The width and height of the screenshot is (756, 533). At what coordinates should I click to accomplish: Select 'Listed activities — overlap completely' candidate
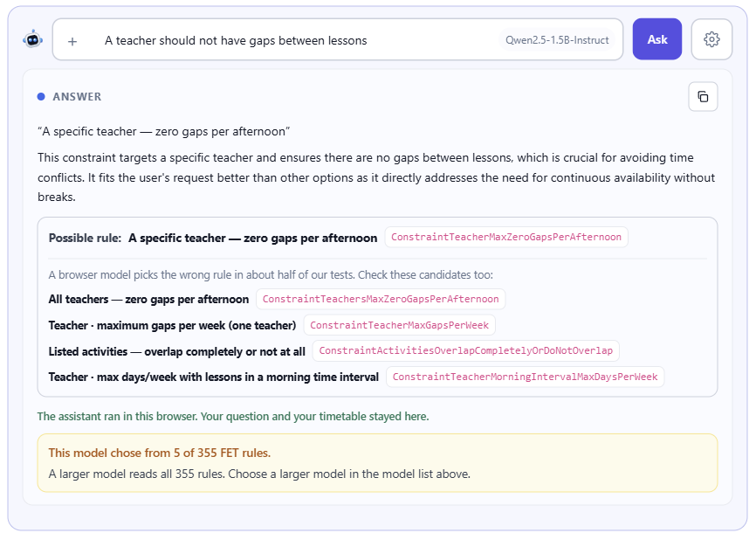coord(177,351)
